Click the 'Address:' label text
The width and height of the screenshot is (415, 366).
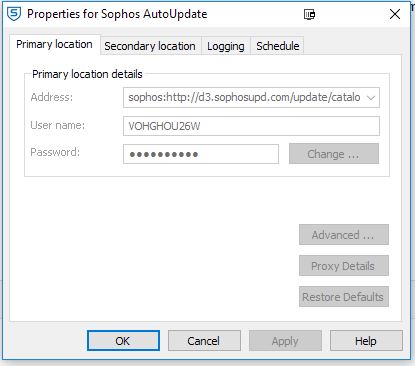[x=51, y=97]
